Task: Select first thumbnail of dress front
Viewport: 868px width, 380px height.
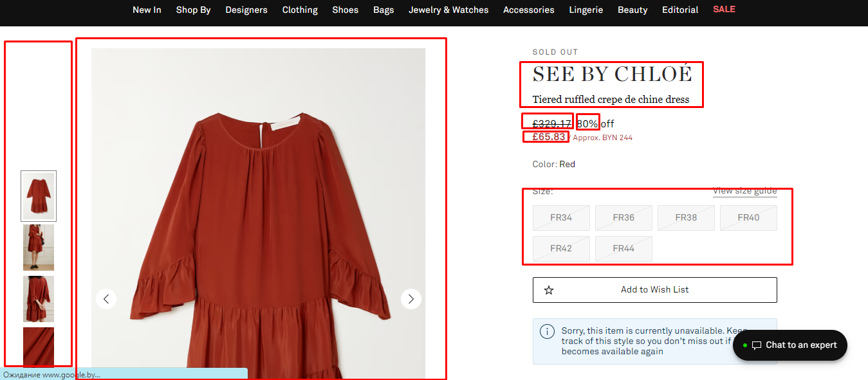Action: (x=39, y=196)
